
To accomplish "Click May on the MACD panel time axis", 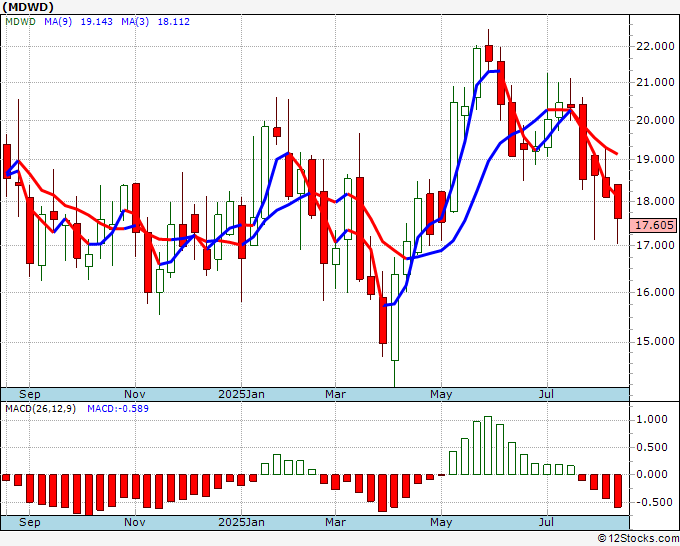I will [441, 522].
